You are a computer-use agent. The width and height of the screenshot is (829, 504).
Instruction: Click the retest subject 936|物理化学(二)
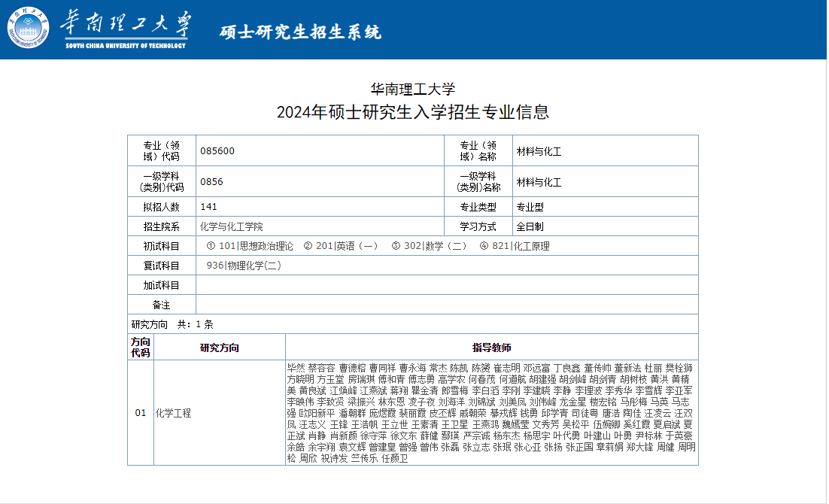pos(244,266)
